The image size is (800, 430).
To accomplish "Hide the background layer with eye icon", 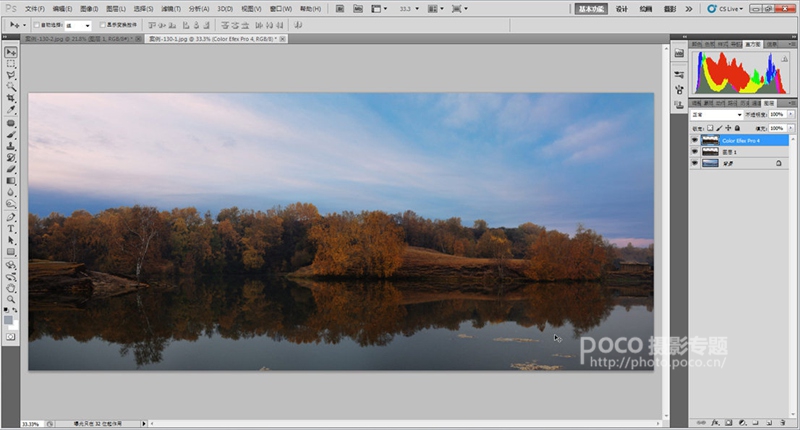I will click(x=694, y=163).
